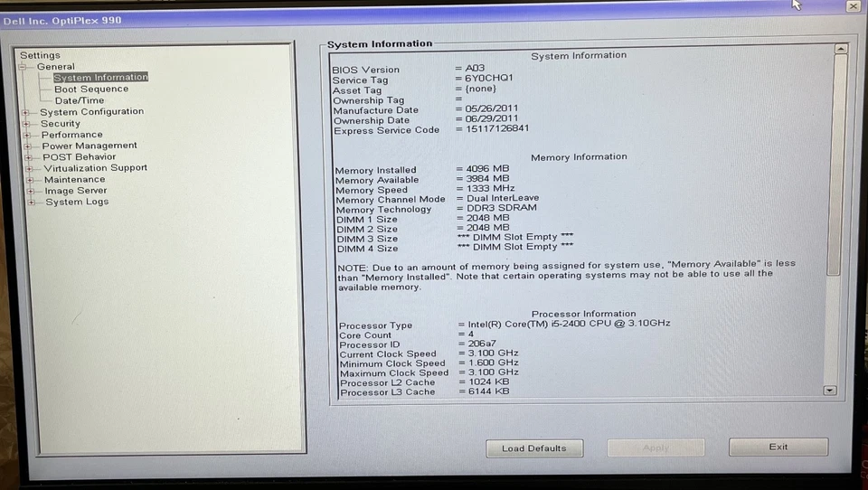Click Memory Installed value 4096 MB
Screen dimensions: 868x490
pos(487,168)
